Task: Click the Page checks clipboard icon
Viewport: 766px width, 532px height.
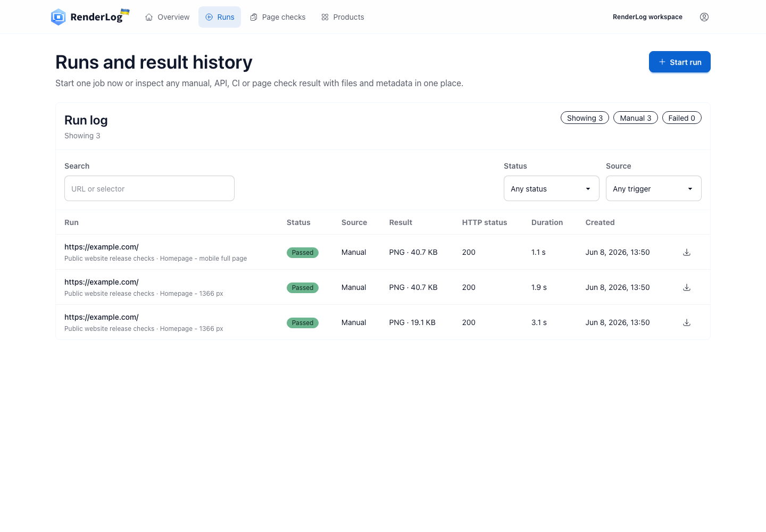Action: (254, 17)
